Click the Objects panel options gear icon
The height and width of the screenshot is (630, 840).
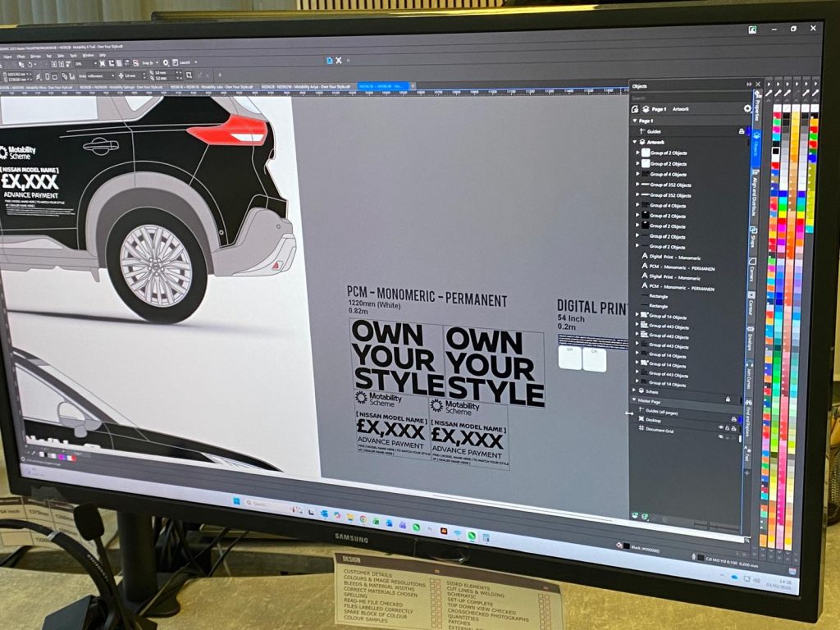tap(746, 108)
